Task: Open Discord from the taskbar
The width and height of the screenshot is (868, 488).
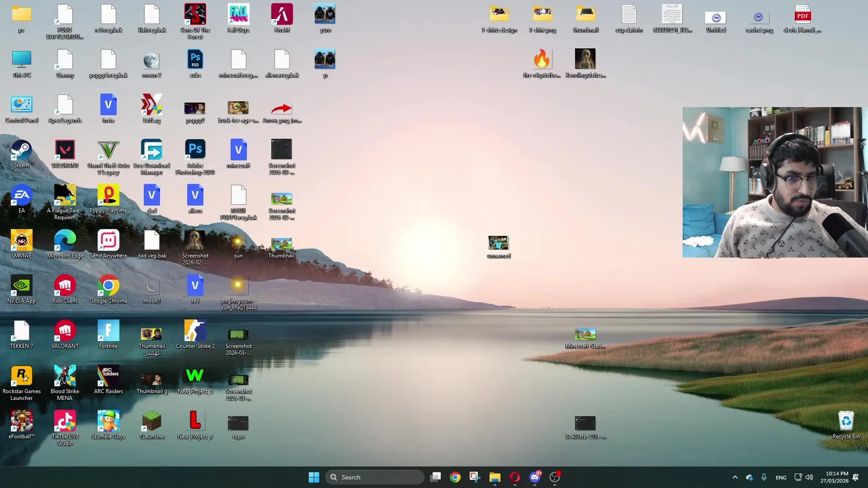Action: (534, 477)
